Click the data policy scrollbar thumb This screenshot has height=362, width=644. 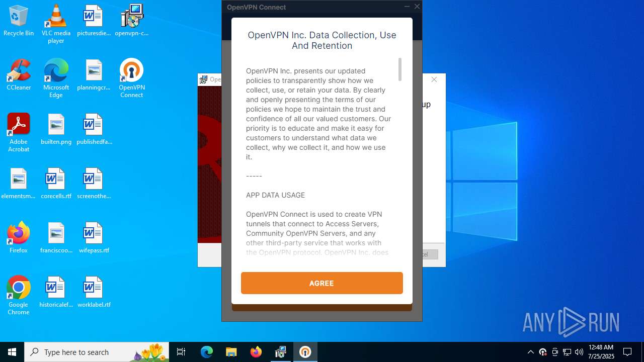point(400,69)
